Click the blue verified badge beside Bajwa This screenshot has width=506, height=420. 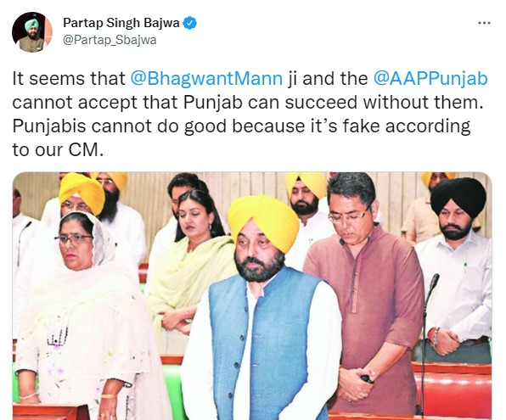tap(189, 23)
